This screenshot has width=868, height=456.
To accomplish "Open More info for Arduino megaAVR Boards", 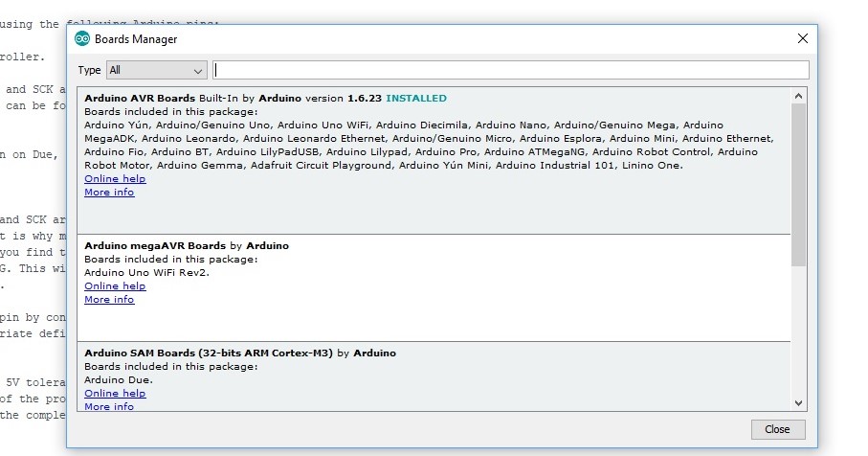I will click(x=109, y=299).
